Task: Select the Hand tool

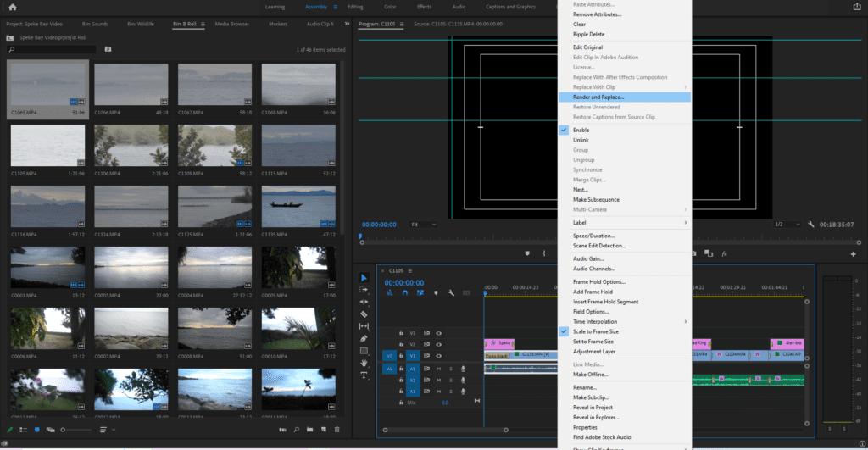Action: pos(364,363)
